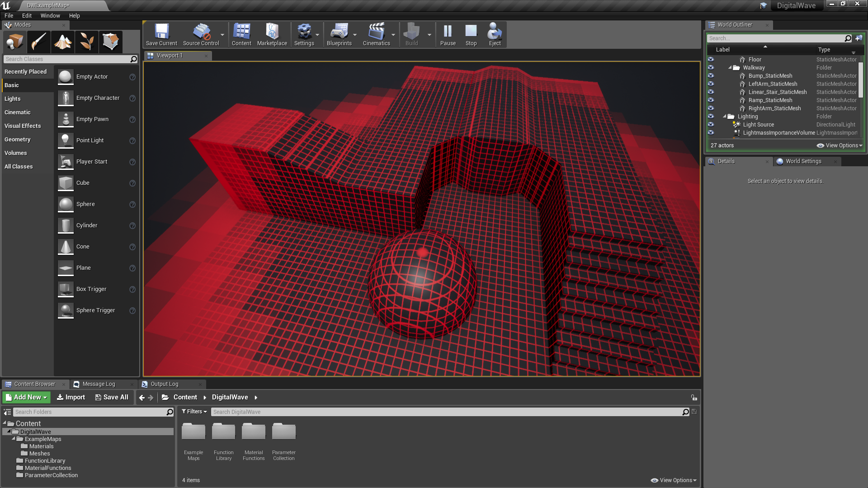Click the Search DigitalWave field
Image resolution: width=868 pixels, height=488 pixels.
[x=447, y=412]
